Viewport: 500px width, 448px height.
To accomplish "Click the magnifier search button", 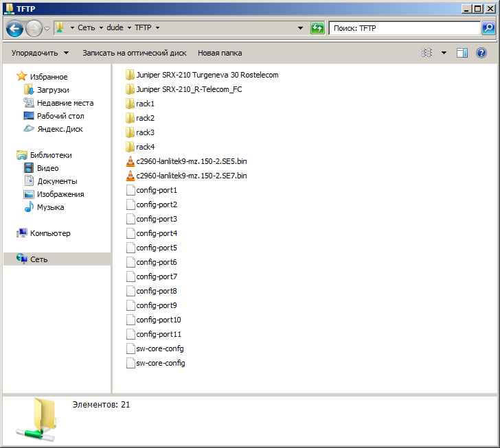I will (488, 28).
